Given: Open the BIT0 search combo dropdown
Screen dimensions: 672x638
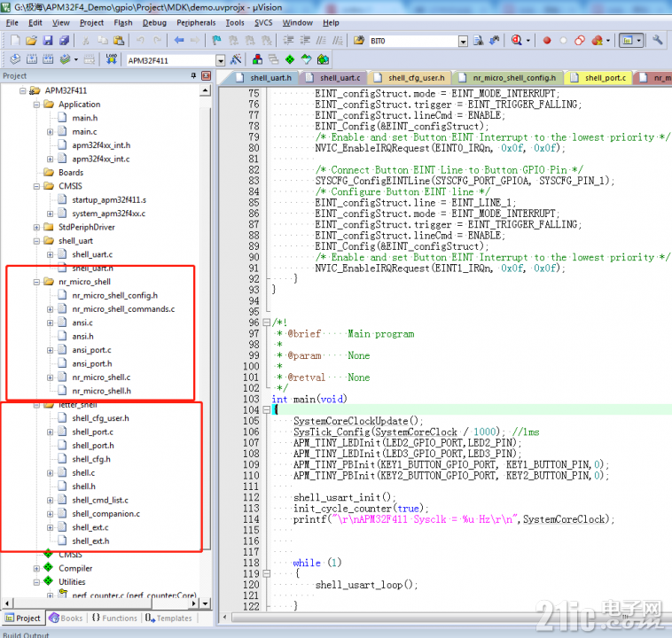Looking at the screenshot, I should tap(463, 41).
